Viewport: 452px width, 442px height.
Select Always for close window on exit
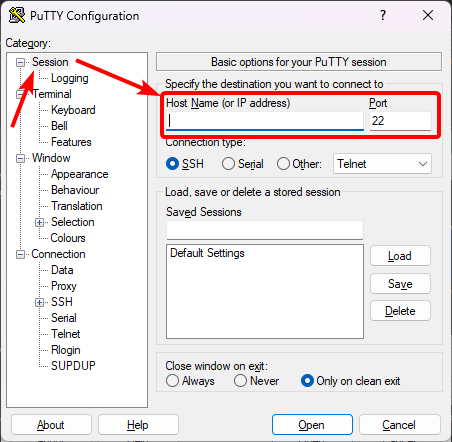[172, 380]
